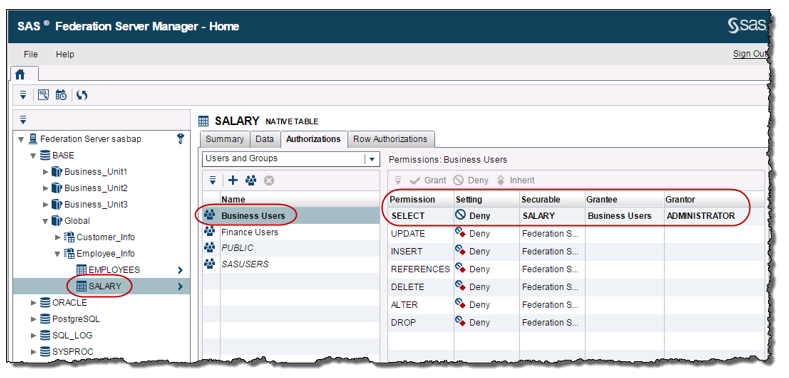Open the permissions actions menu icon

click(399, 180)
